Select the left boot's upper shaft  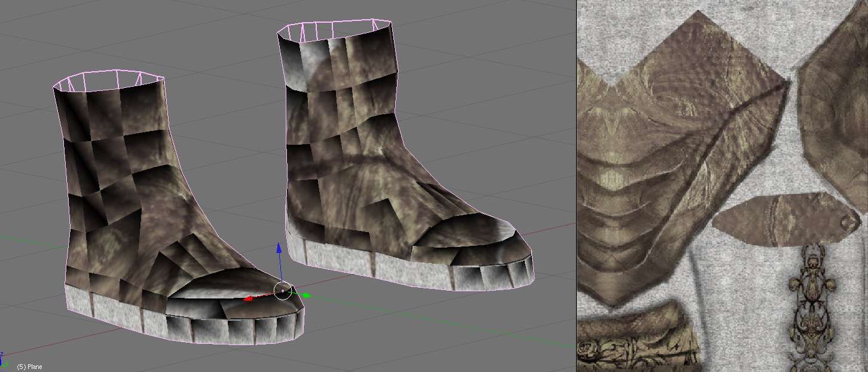pyautogui.click(x=114, y=138)
